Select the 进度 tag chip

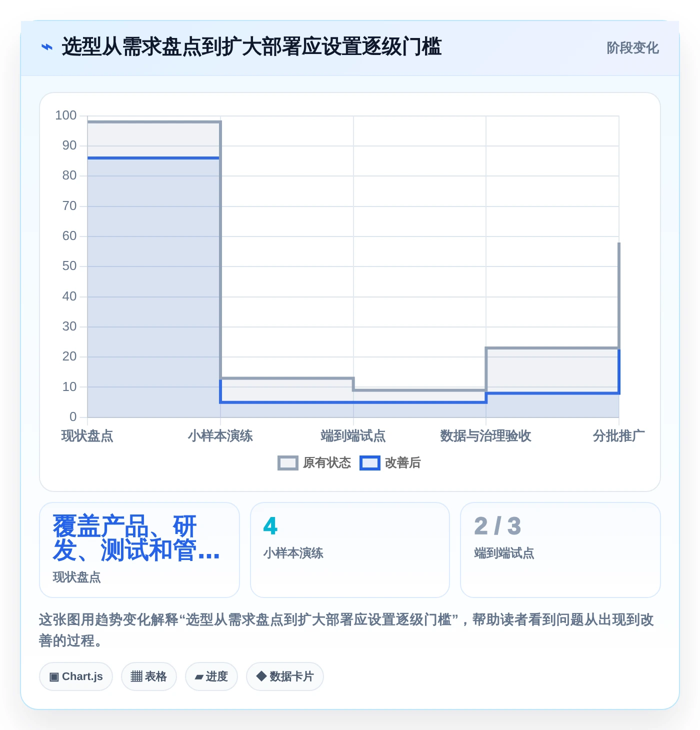coord(211,676)
